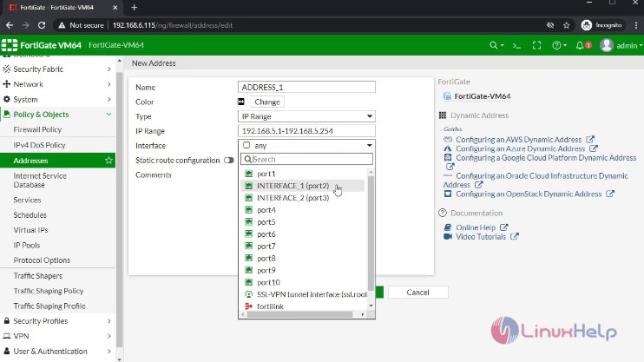Click the IP Range input field
Screen dimensions: 644x362
306,131
